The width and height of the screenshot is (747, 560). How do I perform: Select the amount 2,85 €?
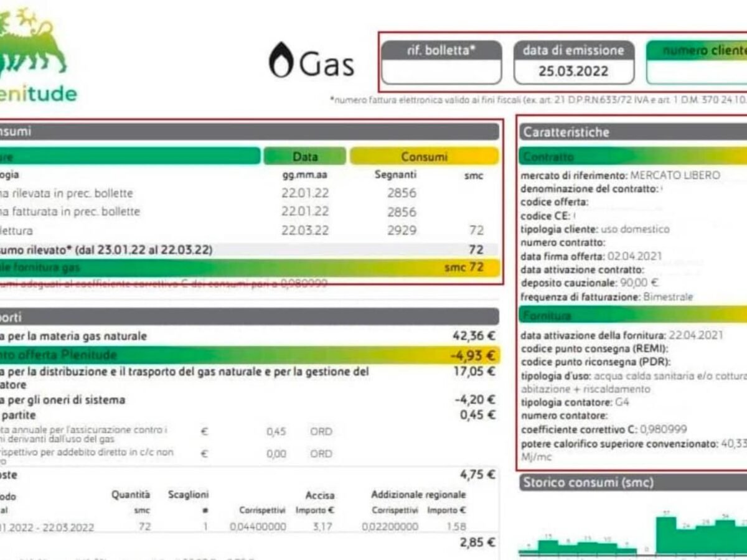[477, 543]
